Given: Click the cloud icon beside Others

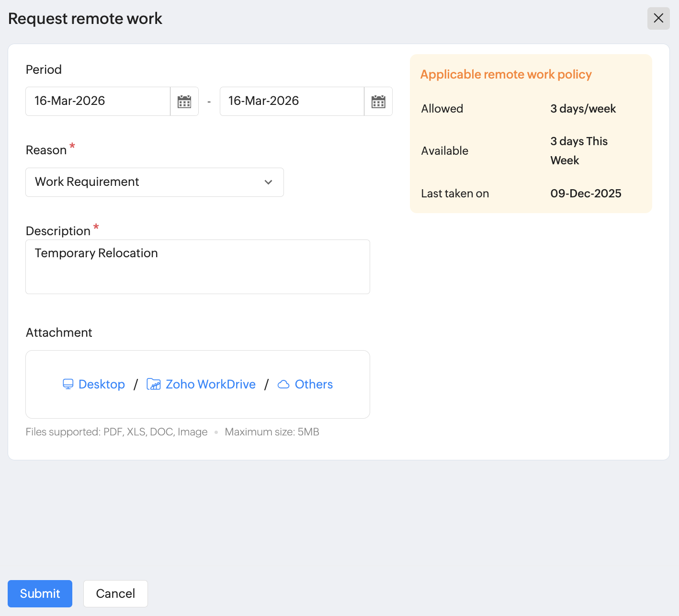Looking at the screenshot, I should pyautogui.click(x=283, y=384).
